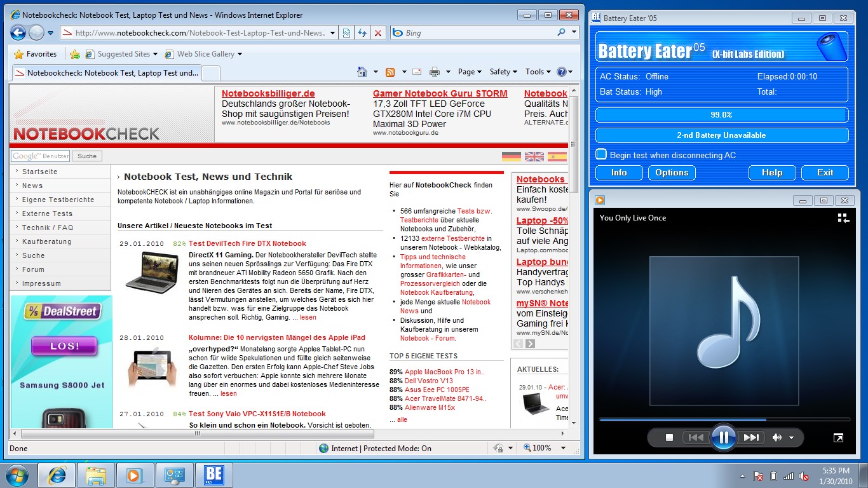Screen dimensions: 868x488
Task: Open Windows Explorer from the taskbar
Action: pos(96,475)
